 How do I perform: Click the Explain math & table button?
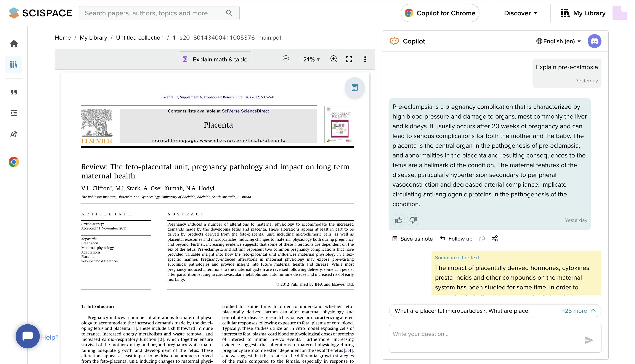215,59
